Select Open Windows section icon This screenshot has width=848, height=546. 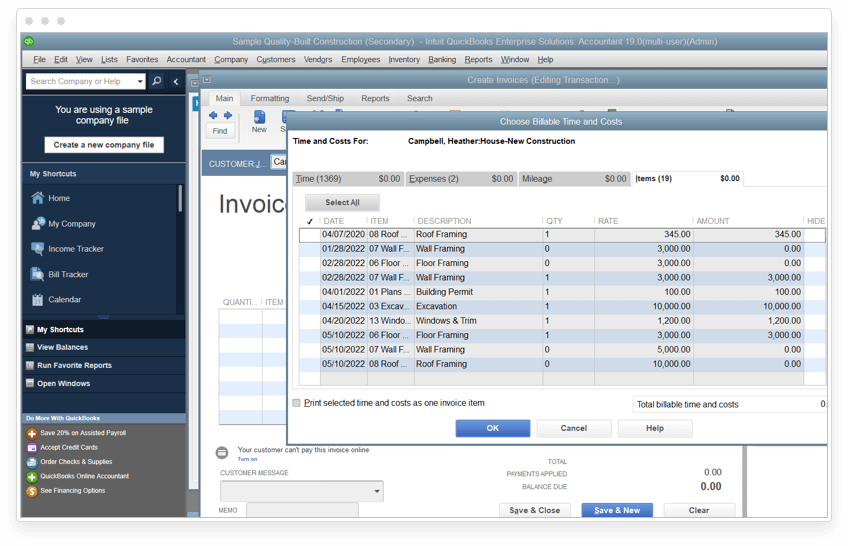pyautogui.click(x=30, y=383)
